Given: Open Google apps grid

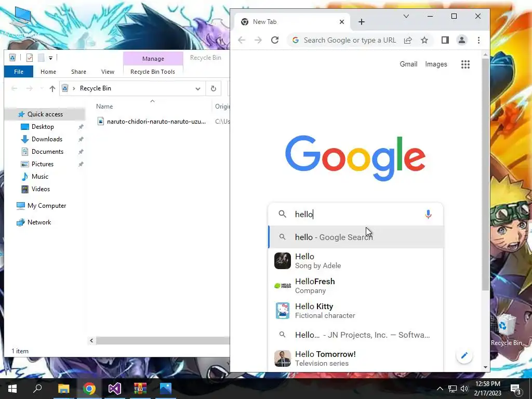Looking at the screenshot, I should pyautogui.click(x=465, y=64).
